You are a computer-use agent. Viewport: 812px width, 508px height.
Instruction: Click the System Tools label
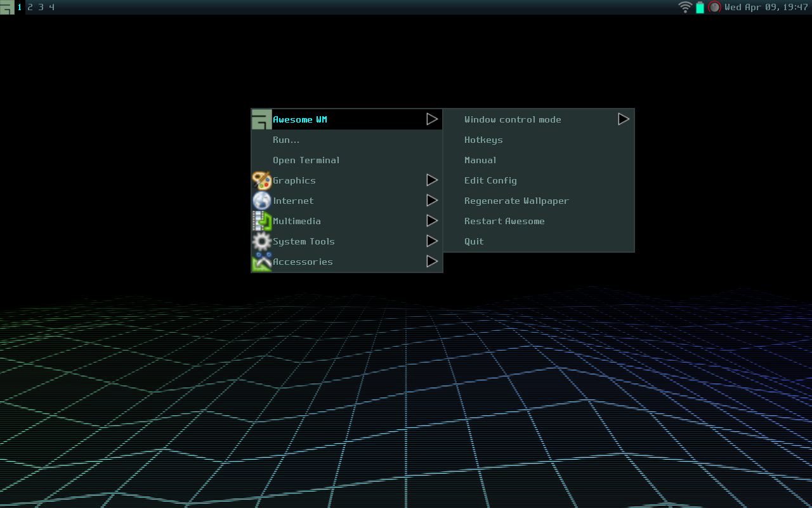point(304,241)
